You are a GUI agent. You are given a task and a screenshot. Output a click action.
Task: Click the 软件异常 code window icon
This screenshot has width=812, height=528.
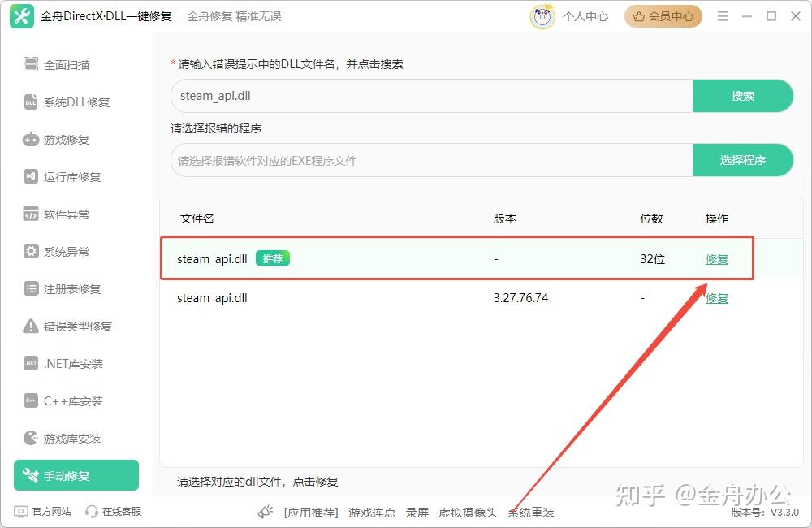pos(31,214)
